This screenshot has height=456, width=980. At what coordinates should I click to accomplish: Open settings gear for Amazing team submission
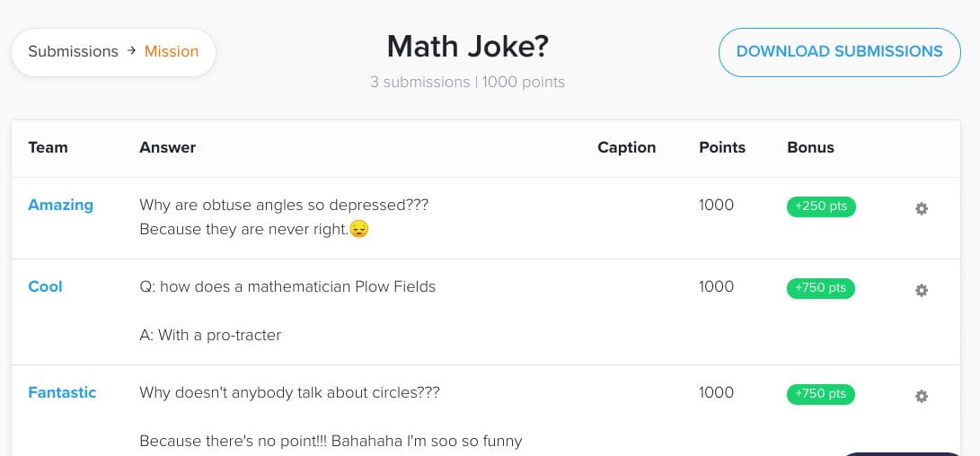(922, 208)
